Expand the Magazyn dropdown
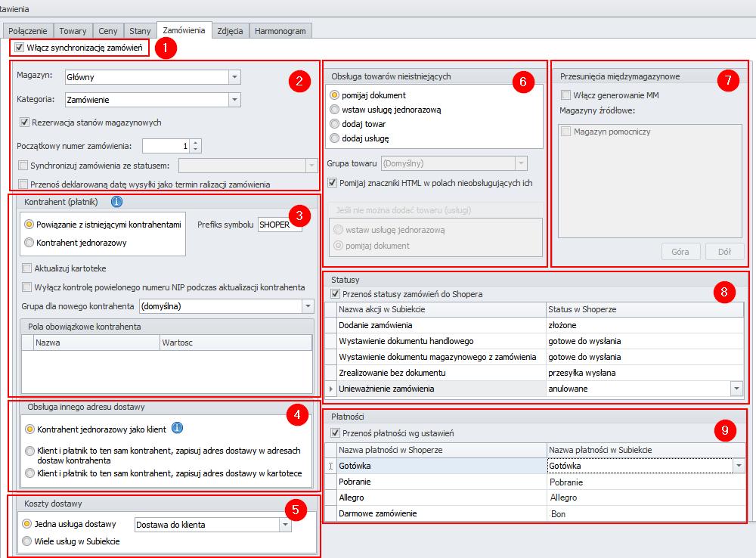This screenshot has height=558, width=756. tap(234, 76)
